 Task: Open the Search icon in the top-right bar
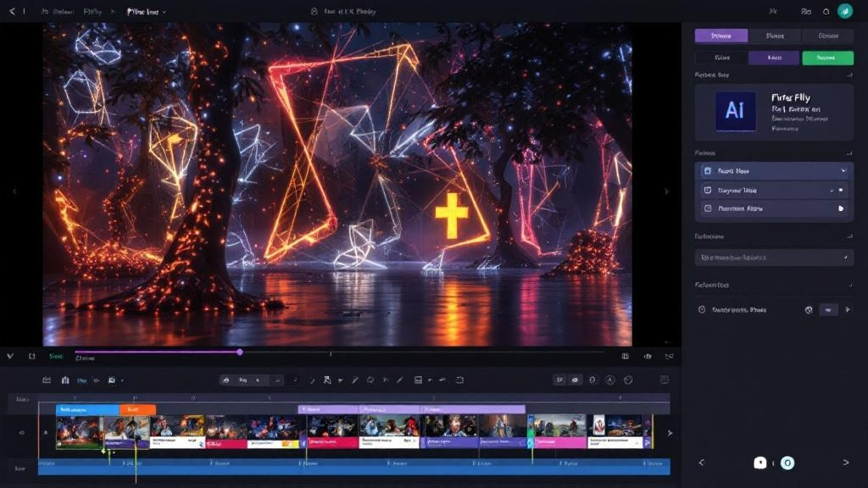point(825,12)
